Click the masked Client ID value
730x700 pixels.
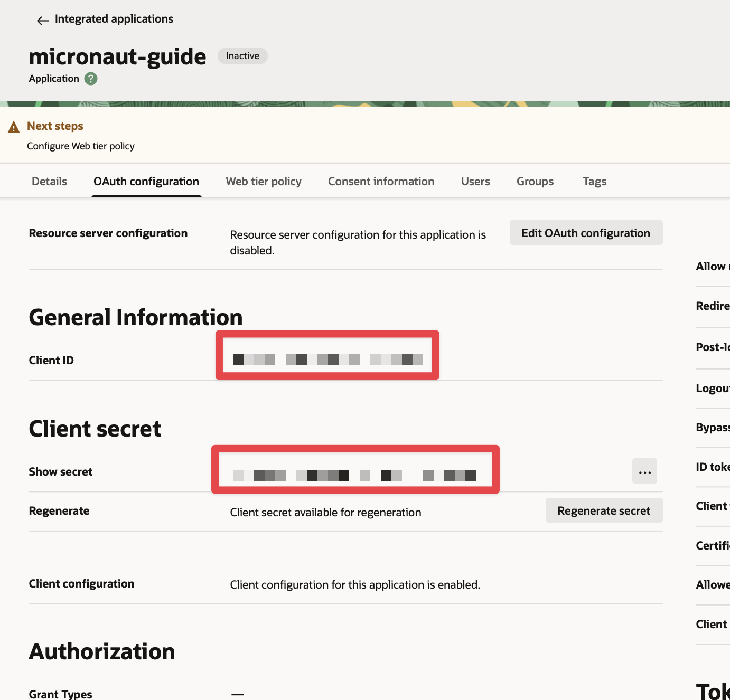327,360
